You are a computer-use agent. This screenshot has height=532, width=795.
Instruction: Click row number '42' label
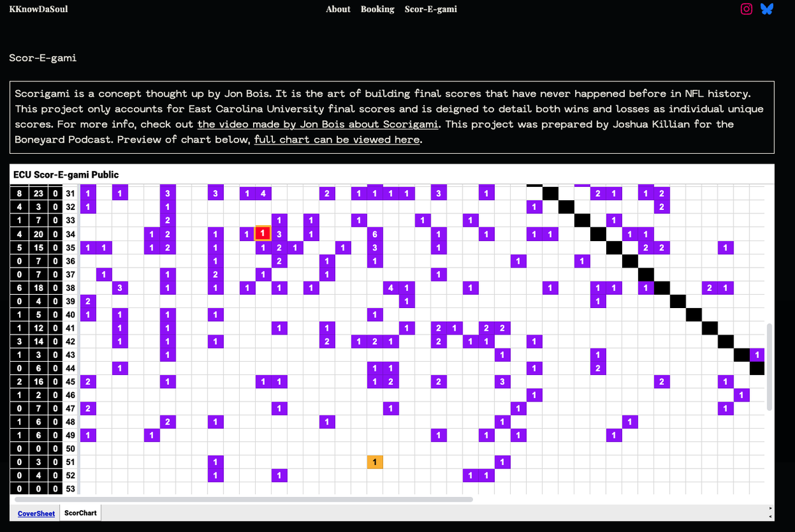71,341
